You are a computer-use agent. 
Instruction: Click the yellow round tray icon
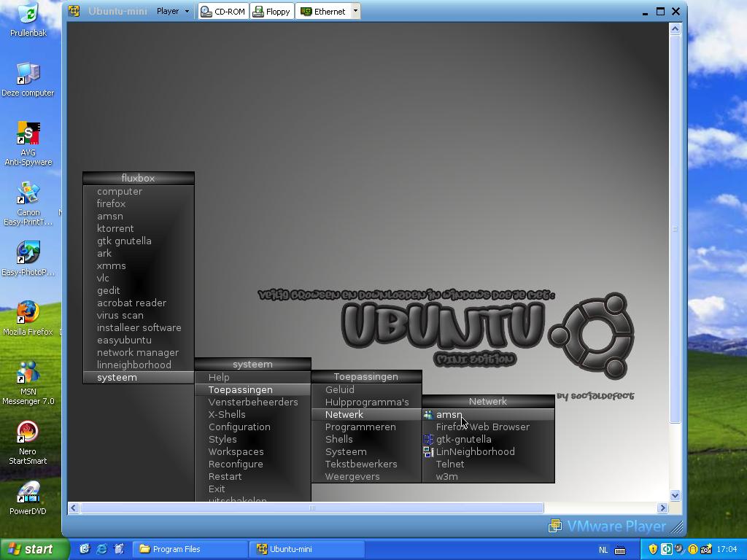(x=693, y=550)
